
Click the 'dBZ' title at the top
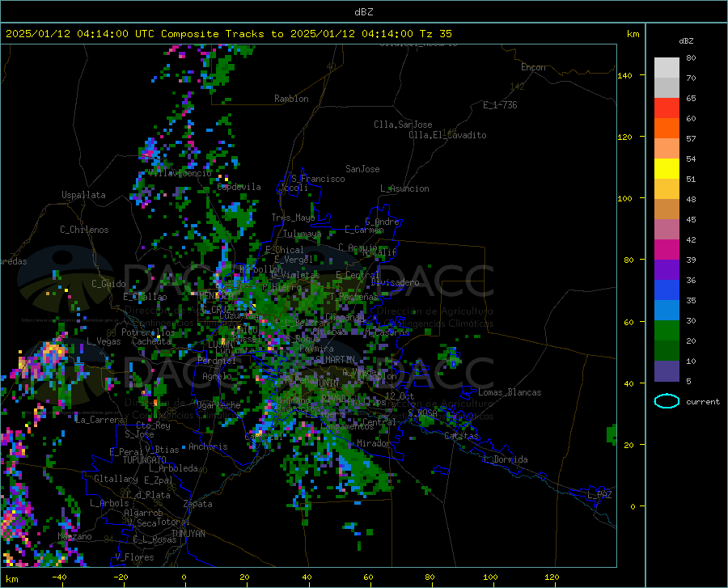click(363, 12)
